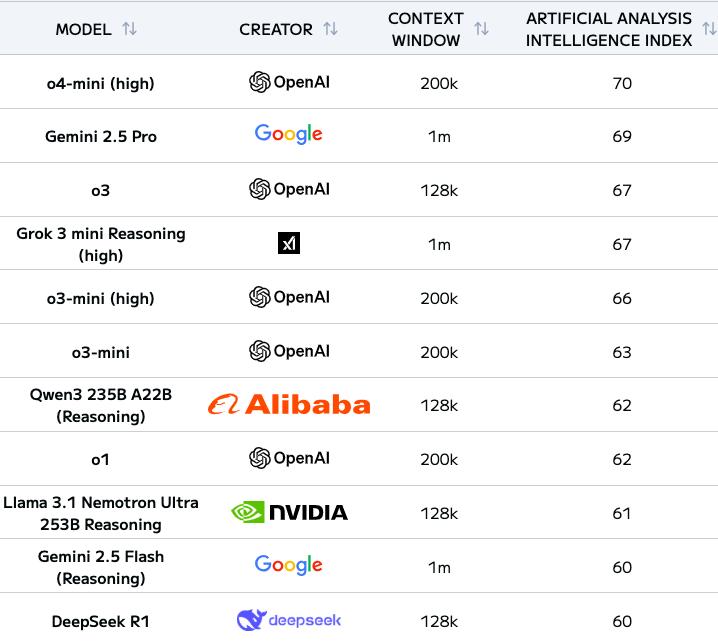Click the 1m context window for Grok 3

pyautogui.click(x=439, y=244)
